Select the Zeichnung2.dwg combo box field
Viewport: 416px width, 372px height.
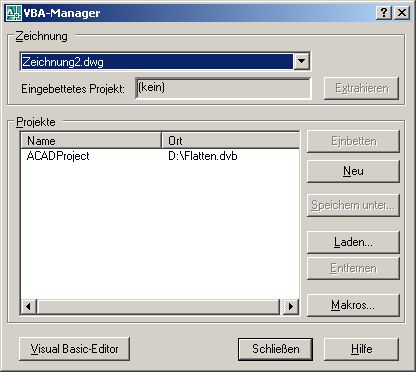(165, 61)
